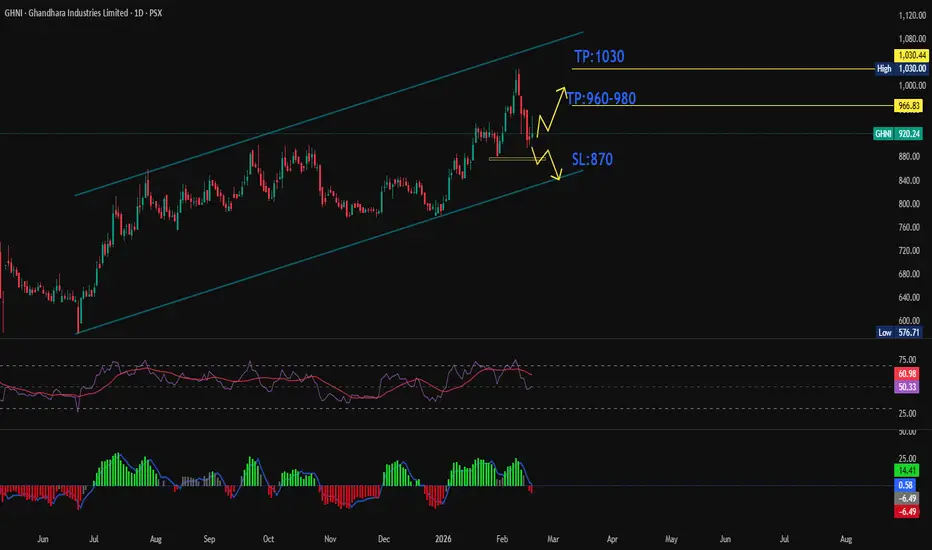Click the Low 576.71 price label
932x550 pixels.
click(900, 332)
